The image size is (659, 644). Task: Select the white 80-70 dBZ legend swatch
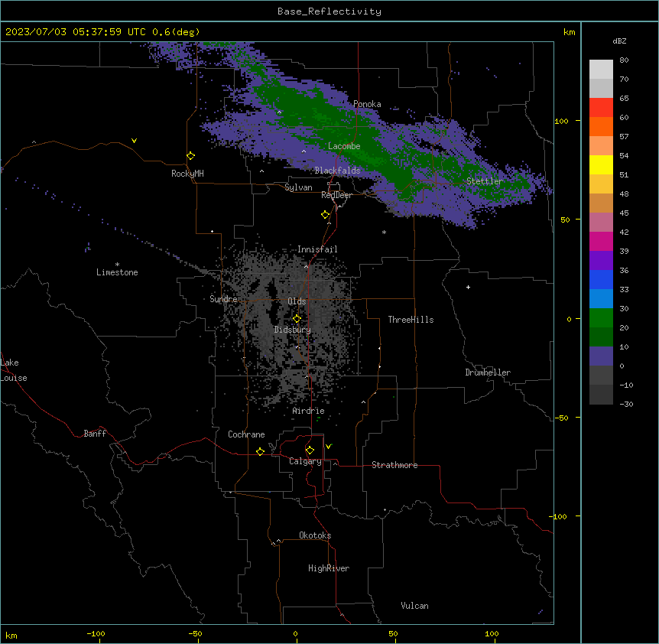click(601, 70)
